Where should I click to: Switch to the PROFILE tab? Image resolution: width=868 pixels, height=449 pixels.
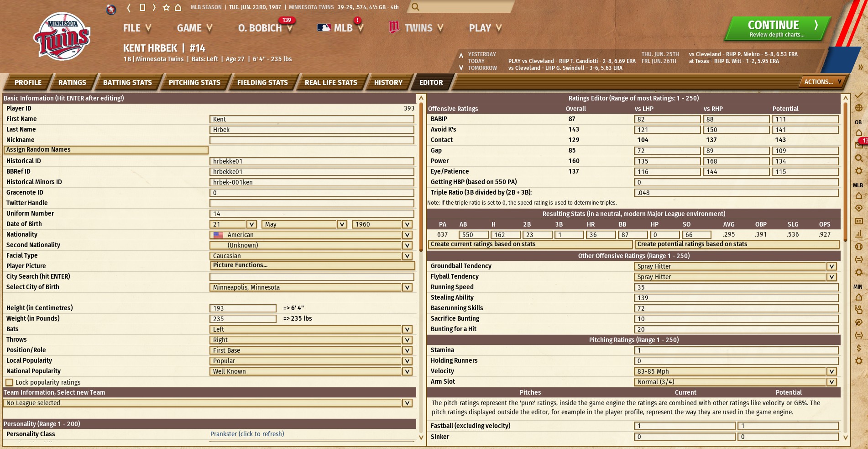[x=28, y=83]
